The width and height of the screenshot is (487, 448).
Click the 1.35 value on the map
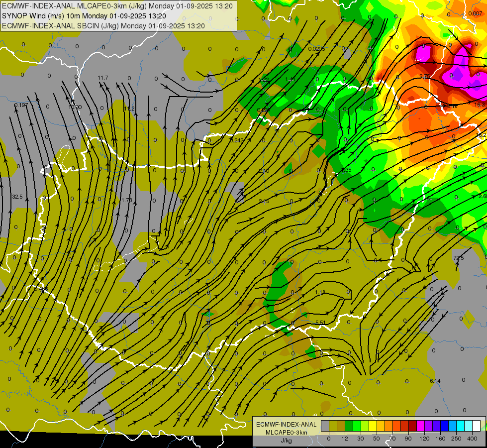pyautogui.click(x=346, y=170)
